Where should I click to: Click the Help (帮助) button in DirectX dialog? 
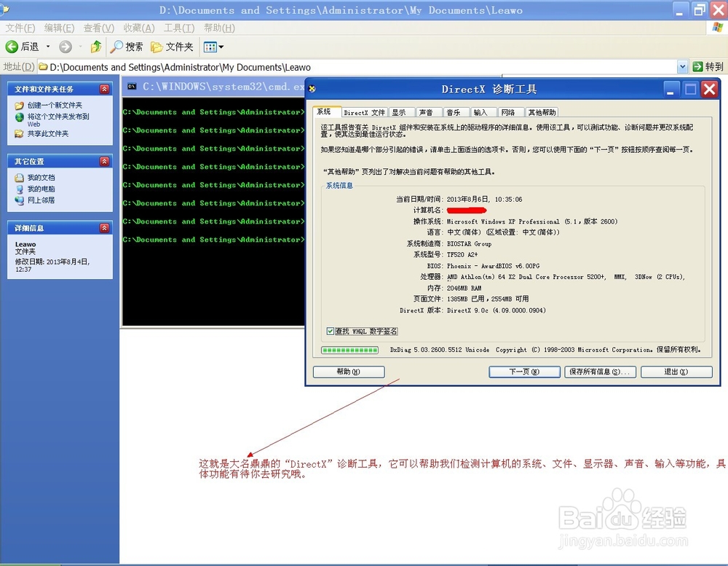pyautogui.click(x=349, y=372)
